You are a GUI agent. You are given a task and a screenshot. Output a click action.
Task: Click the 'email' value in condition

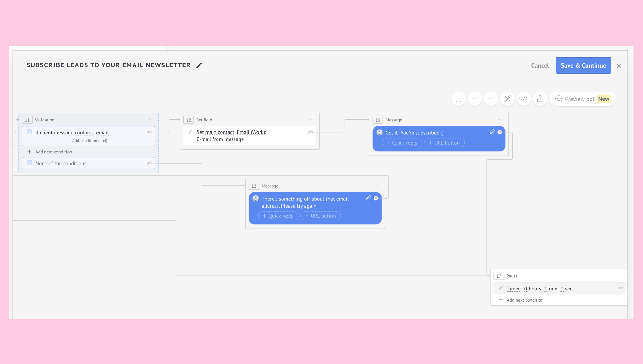103,133
